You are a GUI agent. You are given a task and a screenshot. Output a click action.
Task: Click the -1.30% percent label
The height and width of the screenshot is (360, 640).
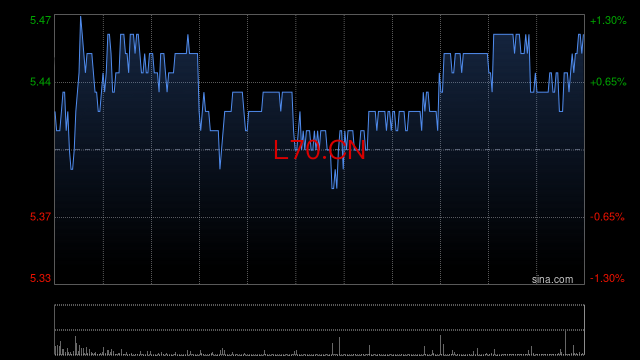point(607,278)
